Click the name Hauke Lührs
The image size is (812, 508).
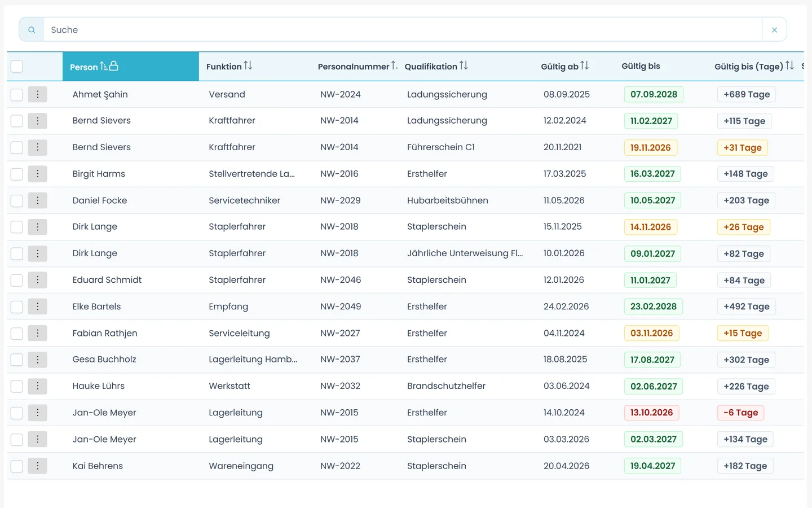click(99, 386)
